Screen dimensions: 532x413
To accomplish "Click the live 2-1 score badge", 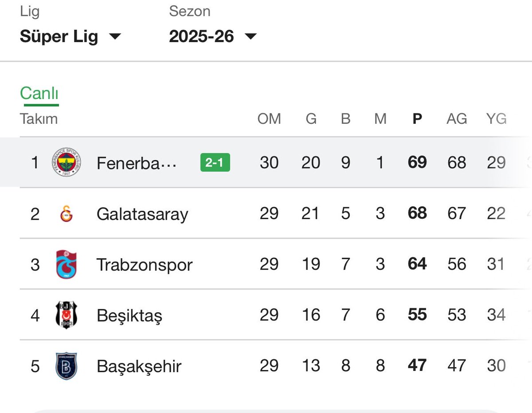I will pos(215,163).
